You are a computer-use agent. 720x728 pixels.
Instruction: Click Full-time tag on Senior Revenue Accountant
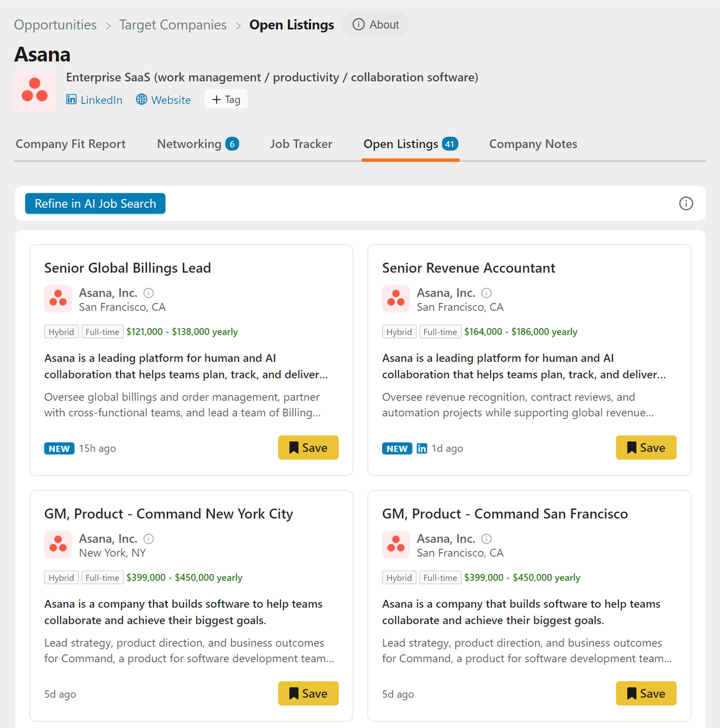point(440,332)
